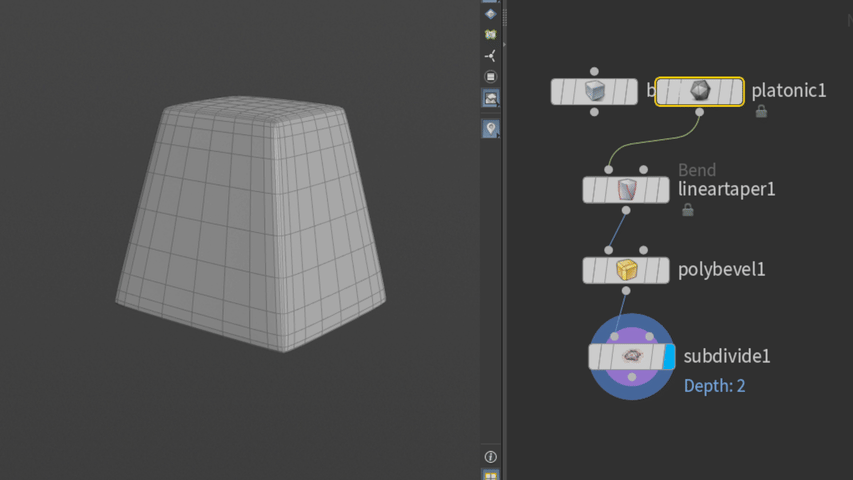Select the polybevel1 node icon
Screen dimensions: 853x480
[626, 270]
